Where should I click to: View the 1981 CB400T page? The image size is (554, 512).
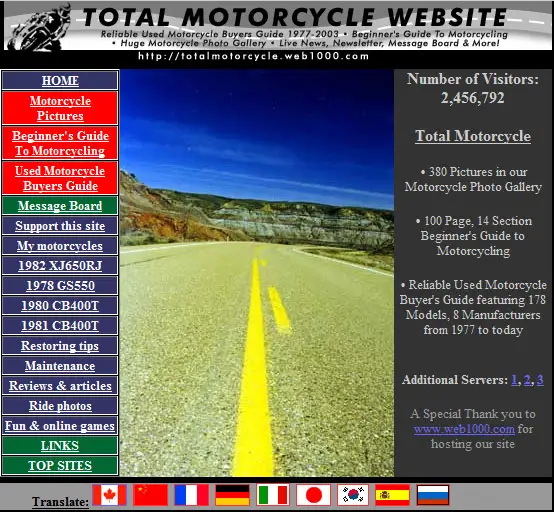click(60, 325)
